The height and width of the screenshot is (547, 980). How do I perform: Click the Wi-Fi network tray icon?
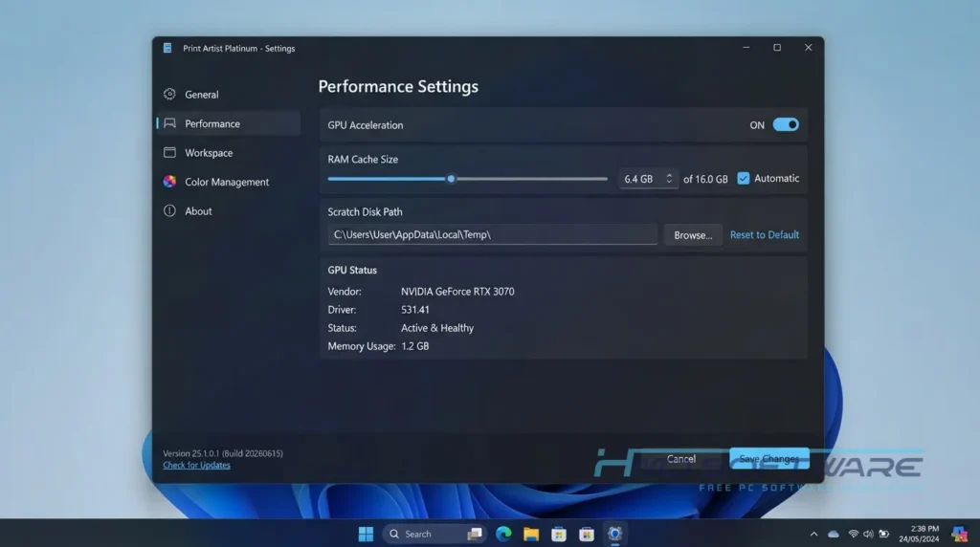coord(853,534)
